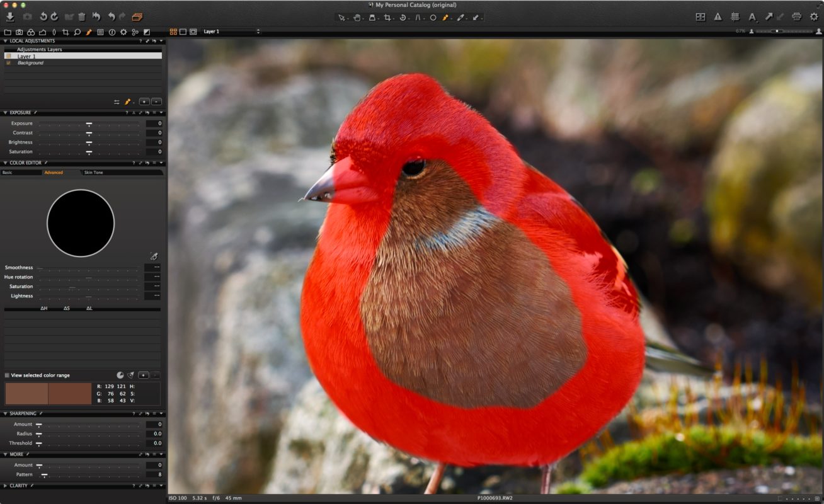Select the Draw Mask brush tool
Viewport: 824px width, 504px height.
(x=445, y=18)
